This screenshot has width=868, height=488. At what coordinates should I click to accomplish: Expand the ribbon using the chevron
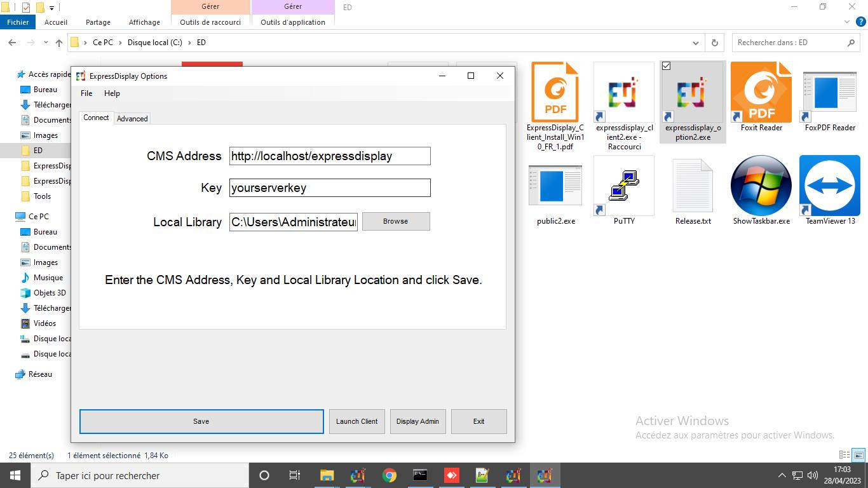[x=846, y=22]
